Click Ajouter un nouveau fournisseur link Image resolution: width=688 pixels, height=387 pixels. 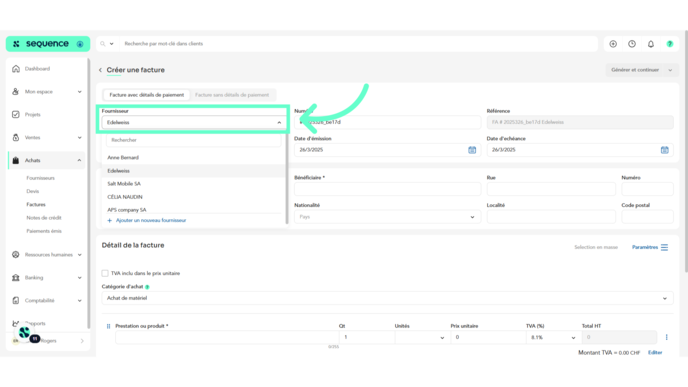coord(151,220)
